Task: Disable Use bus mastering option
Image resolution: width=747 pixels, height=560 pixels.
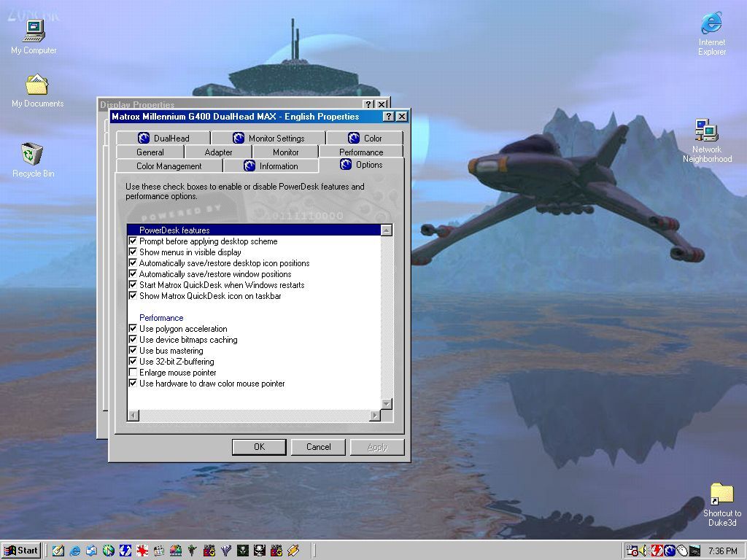Action: click(133, 351)
